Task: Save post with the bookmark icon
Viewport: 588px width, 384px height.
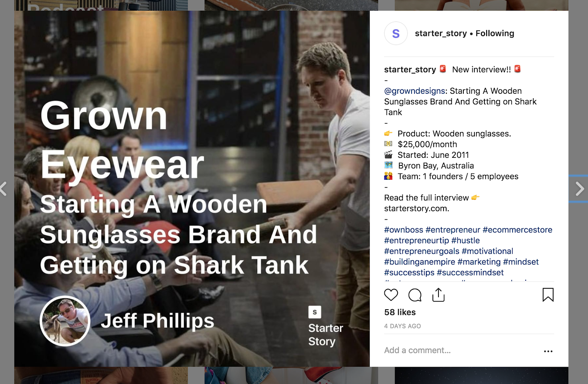Action: [x=548, y=295]
